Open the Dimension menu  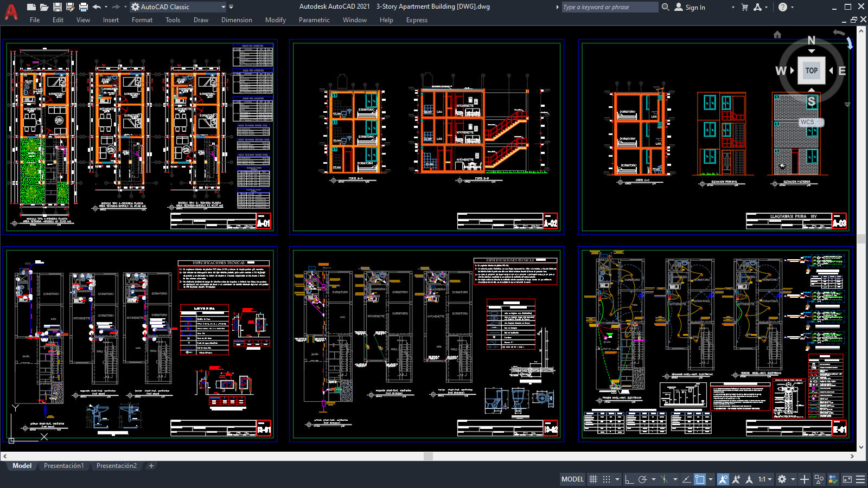coord(237,20)
